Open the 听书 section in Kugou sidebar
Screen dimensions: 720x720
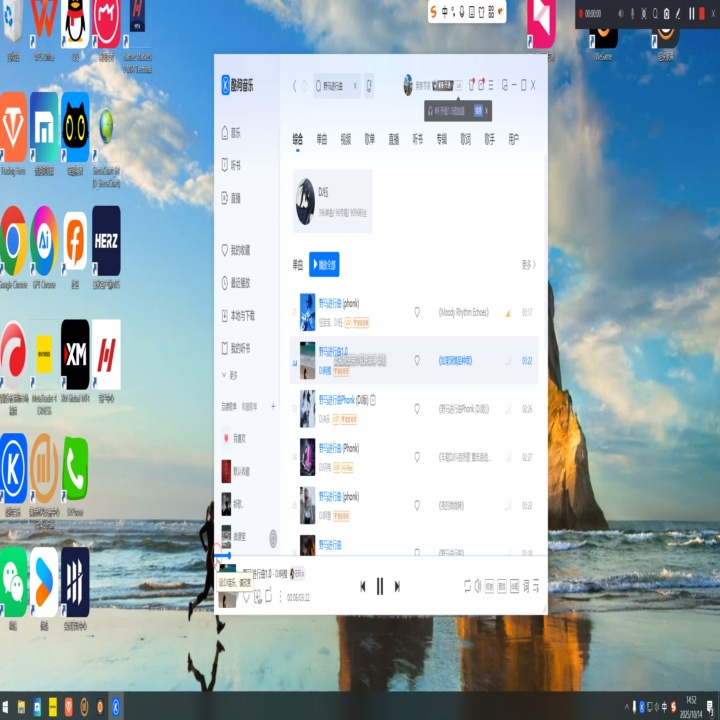[x=231, y=165]
